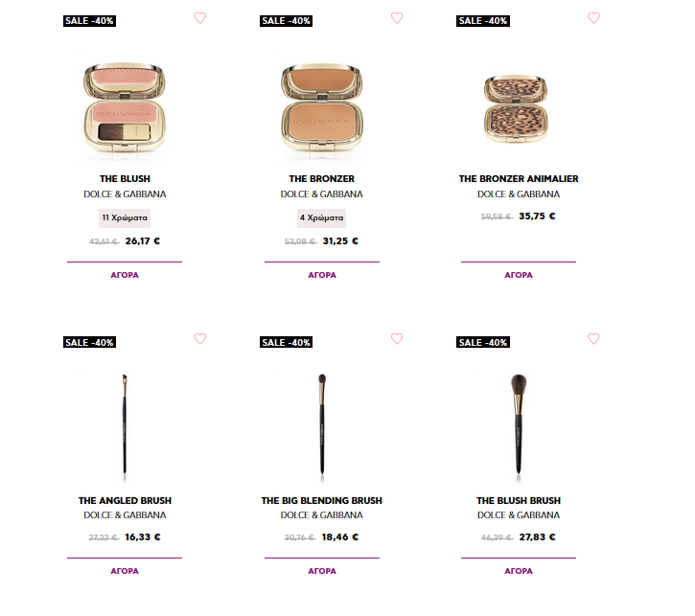Image resolution: width=695 pixels, height=616 pixels.
Task: Click SALE -40% badge on The Blush
Action: tap(89, 21)
